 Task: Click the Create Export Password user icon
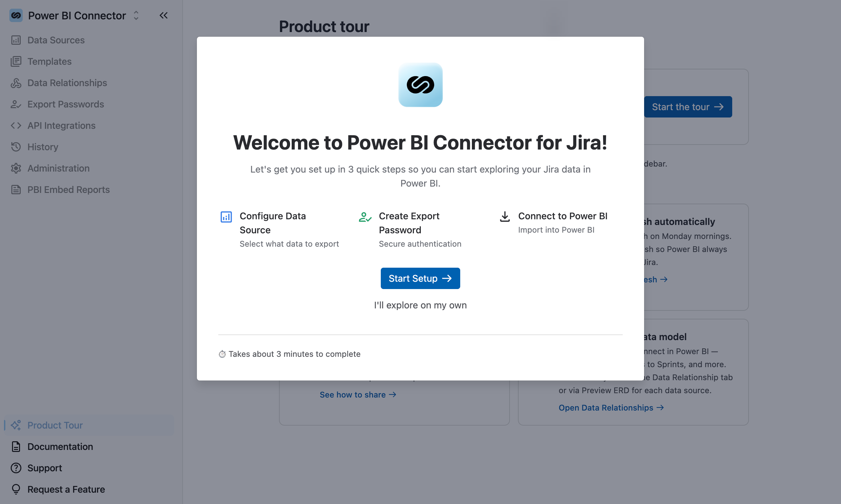[365, 217]
